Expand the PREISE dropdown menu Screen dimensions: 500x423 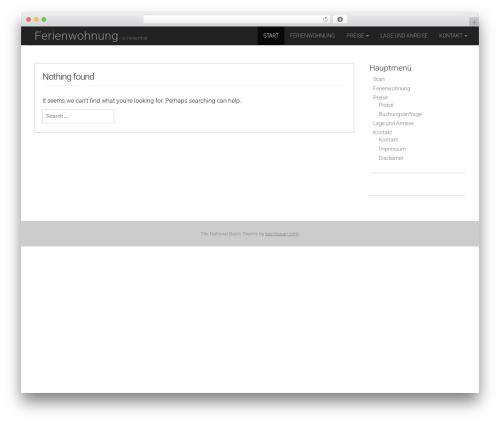click(357, 36)
